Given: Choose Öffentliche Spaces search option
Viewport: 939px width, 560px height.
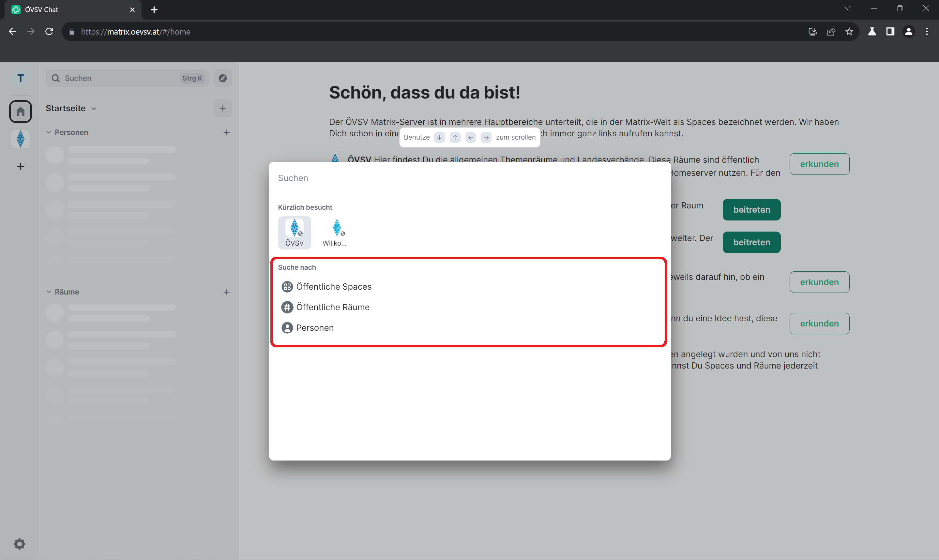Looking at the screenshot, I should (x=469, y=287).
